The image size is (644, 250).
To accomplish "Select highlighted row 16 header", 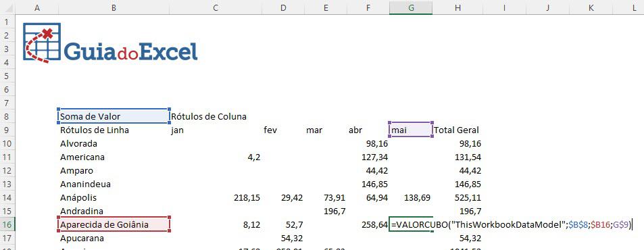I will pyautogui.click(x=7, y=224).
